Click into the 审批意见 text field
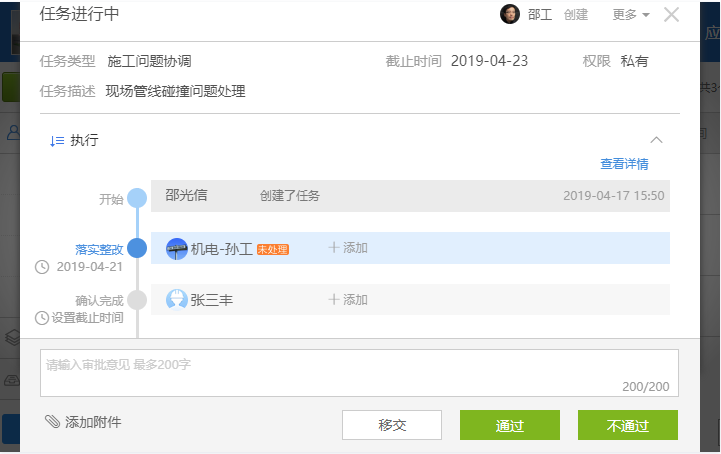 359,373
